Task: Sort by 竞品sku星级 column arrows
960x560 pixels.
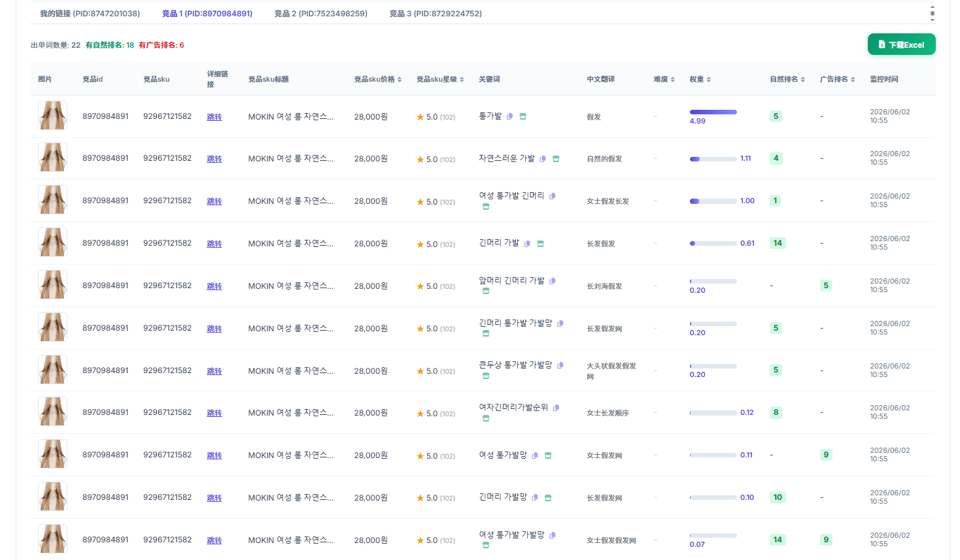Action: (462, 80)
